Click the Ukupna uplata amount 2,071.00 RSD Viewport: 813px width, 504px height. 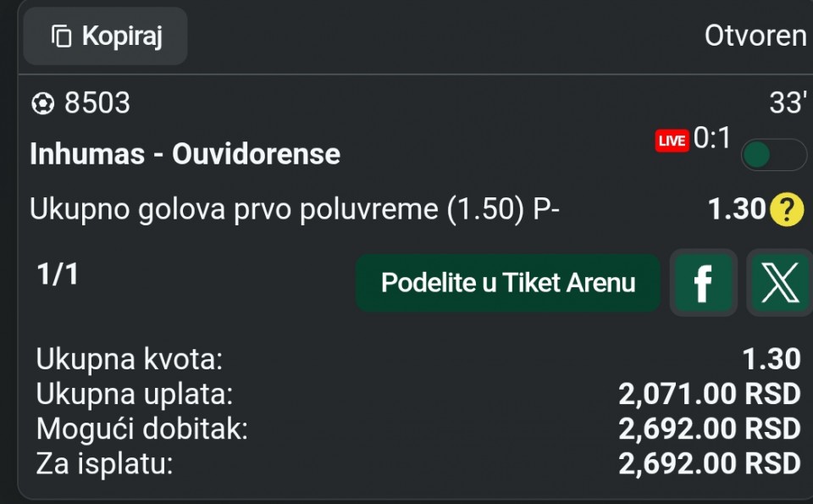point(709,394)
